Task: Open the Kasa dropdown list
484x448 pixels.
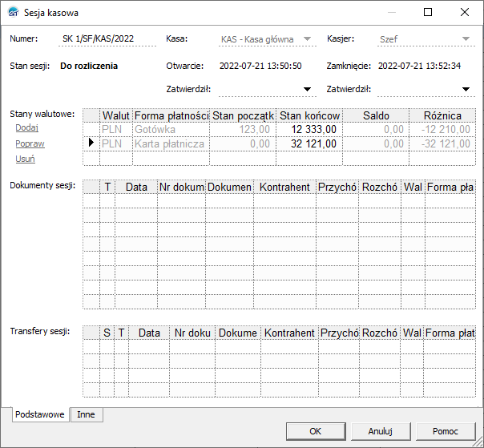Action: point(307,38)
